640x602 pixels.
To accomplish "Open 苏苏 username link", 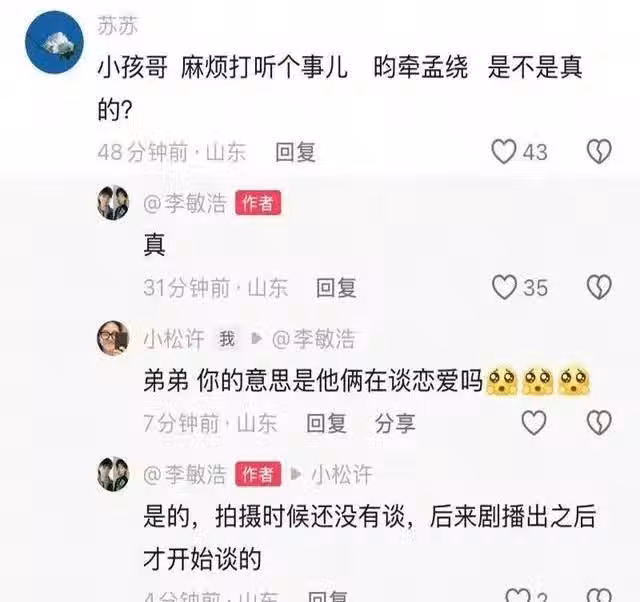I will coord(118,26).
